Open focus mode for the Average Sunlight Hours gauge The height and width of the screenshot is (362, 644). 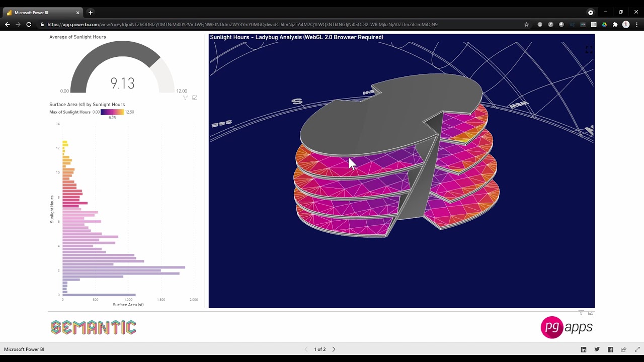(195, 98)
